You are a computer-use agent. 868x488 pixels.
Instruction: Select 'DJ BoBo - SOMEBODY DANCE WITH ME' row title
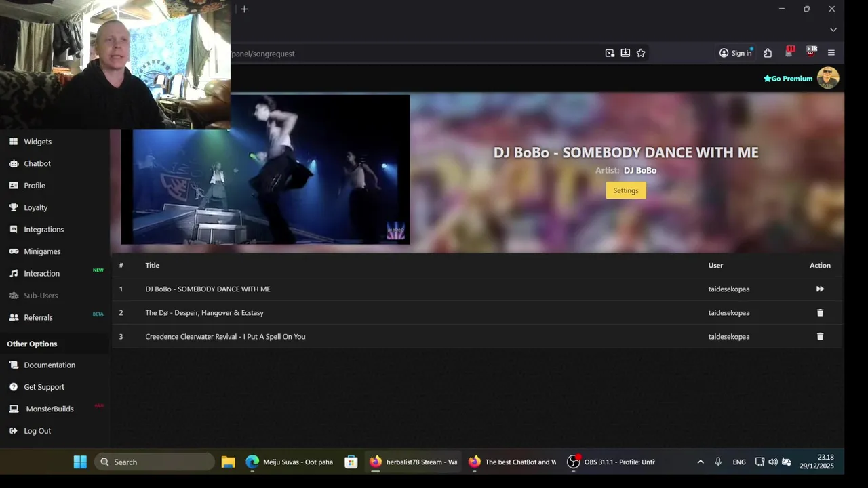click(208, 289)
